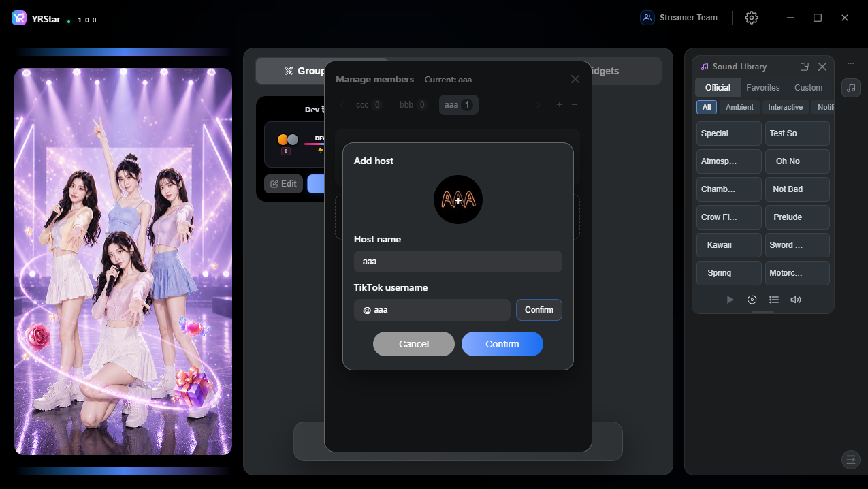Close the Manage members dialog

[x=575, y=79]
